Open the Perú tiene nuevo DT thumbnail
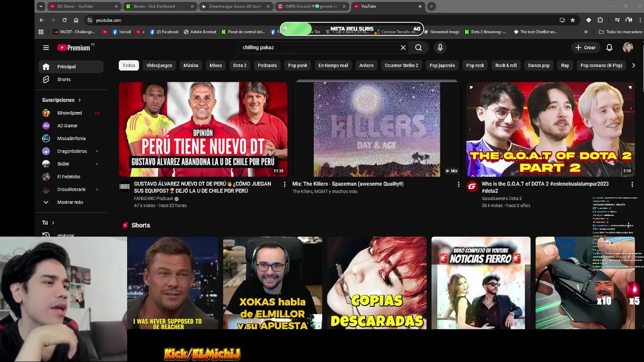 pos(203,129)
